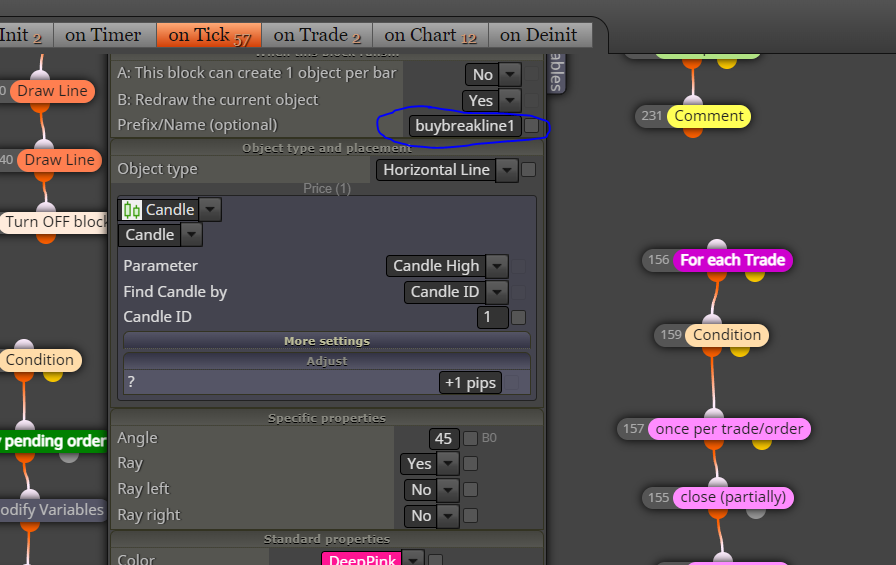Select the upper Draw Line block

point(53,91)
